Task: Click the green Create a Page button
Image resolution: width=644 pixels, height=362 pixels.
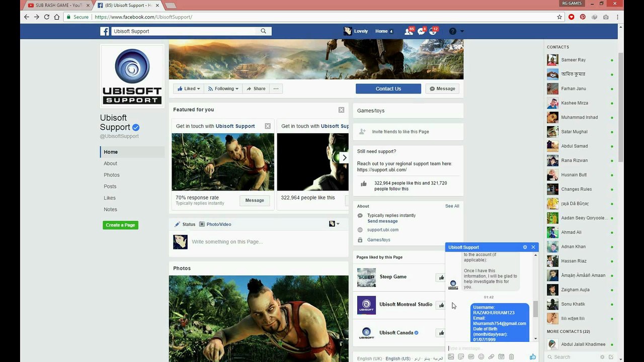Action: pyautogui.click(x=120, y=225)
